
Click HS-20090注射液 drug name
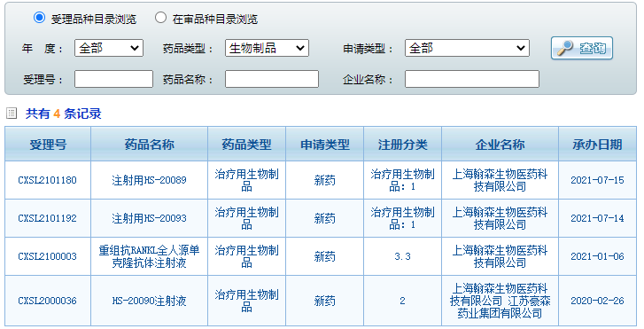(149, 301)
